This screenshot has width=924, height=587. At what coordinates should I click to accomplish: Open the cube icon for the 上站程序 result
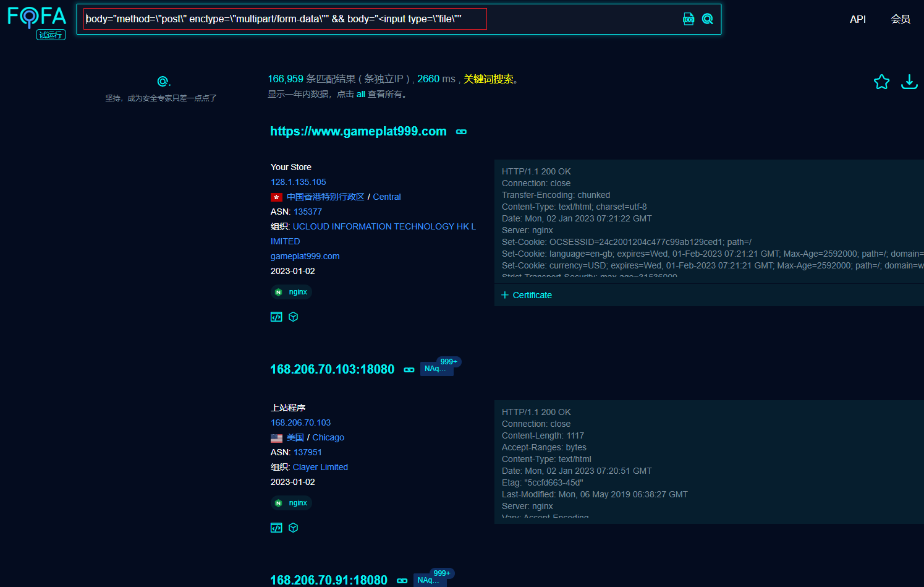[294, 528]
